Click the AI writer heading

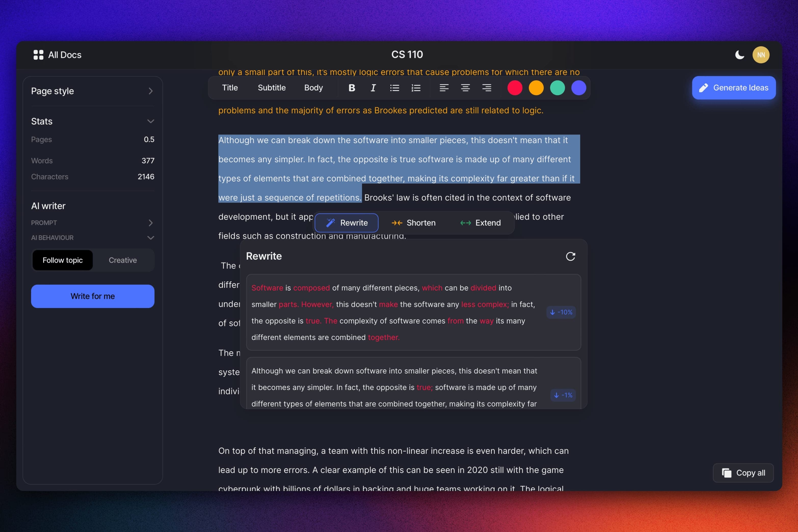tap(48, 206)
